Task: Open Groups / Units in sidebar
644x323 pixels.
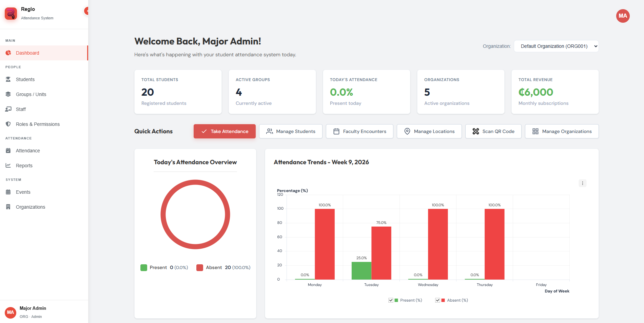Action: coord(44,94)
